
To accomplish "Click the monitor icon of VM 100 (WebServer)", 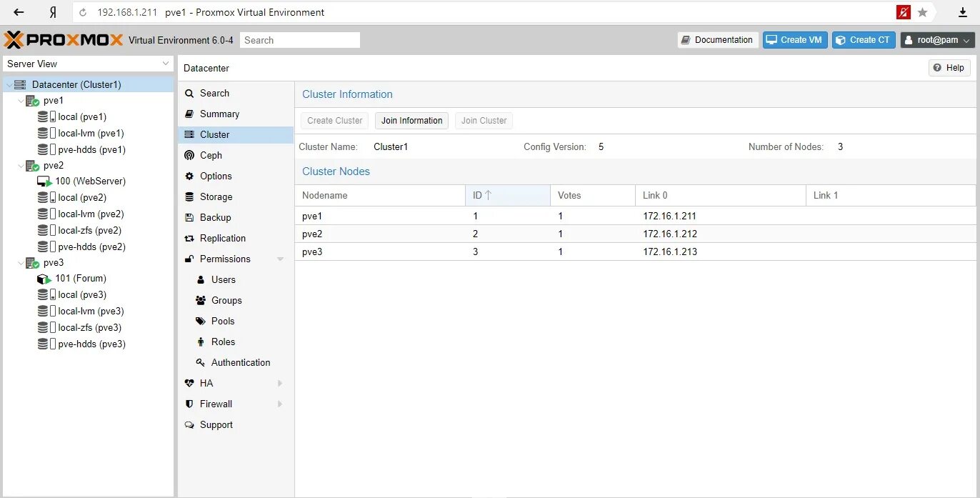I will pos(44,181).
